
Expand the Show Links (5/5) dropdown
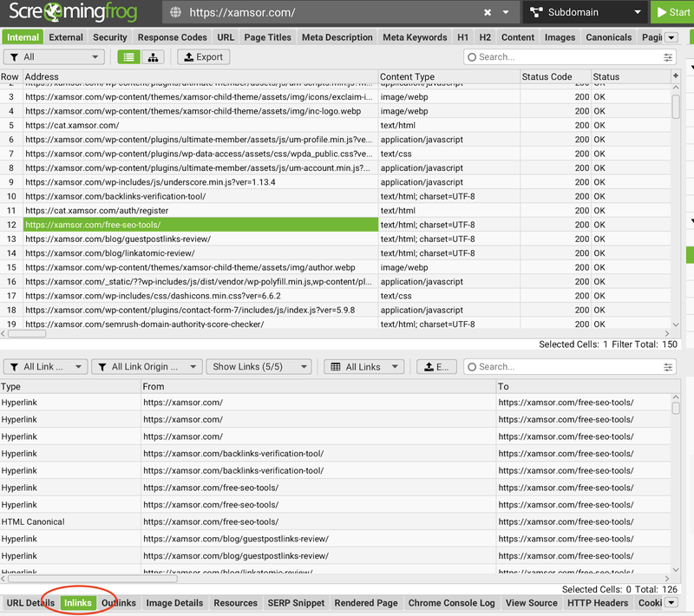[258, 367]
